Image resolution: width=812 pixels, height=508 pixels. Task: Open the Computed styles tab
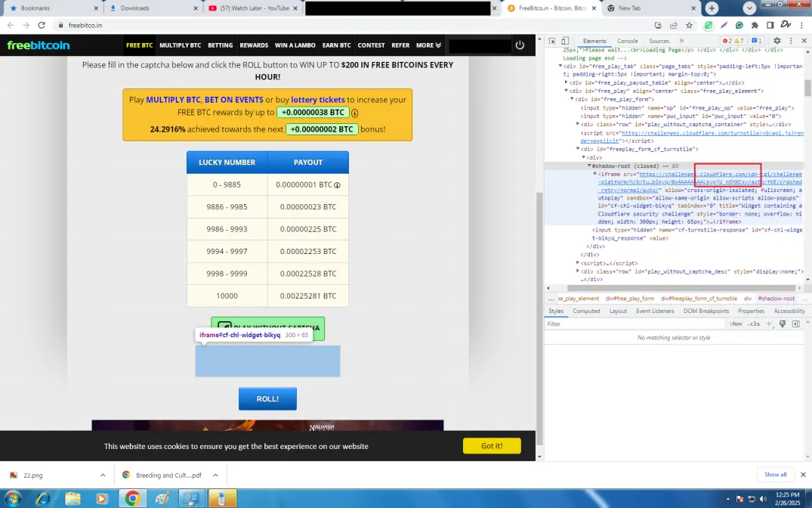coord(586,311)
